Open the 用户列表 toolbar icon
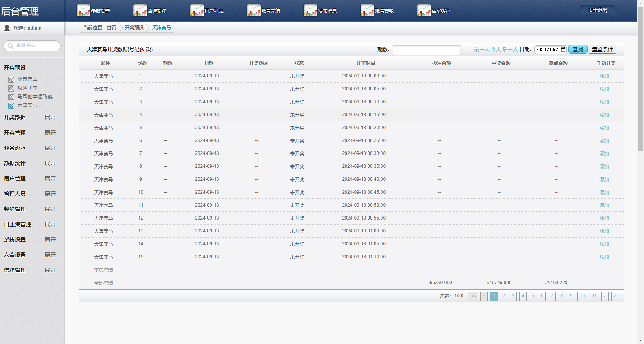Viewport: 644px width, 344px height. 197,11
